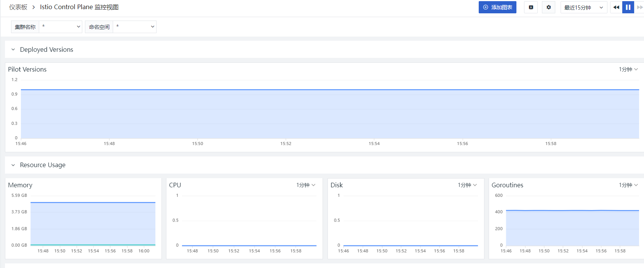Change Goroutines panel 1分钟 interval dropdown
Viewport: 644px width, 268px height.
pos(628,185)
